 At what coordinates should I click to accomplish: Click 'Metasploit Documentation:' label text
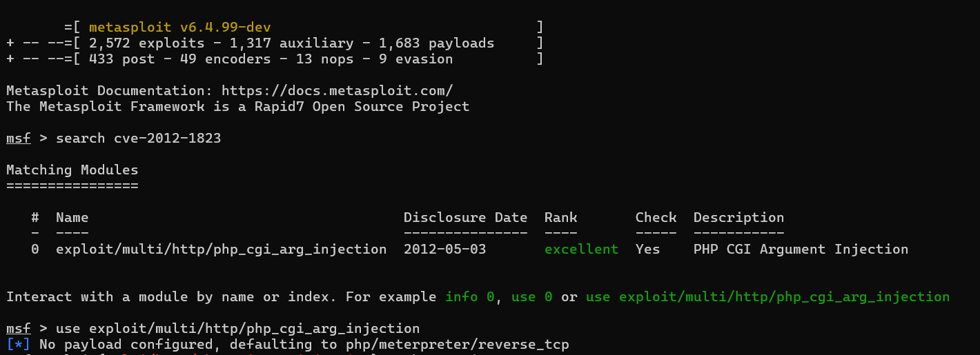109,90
